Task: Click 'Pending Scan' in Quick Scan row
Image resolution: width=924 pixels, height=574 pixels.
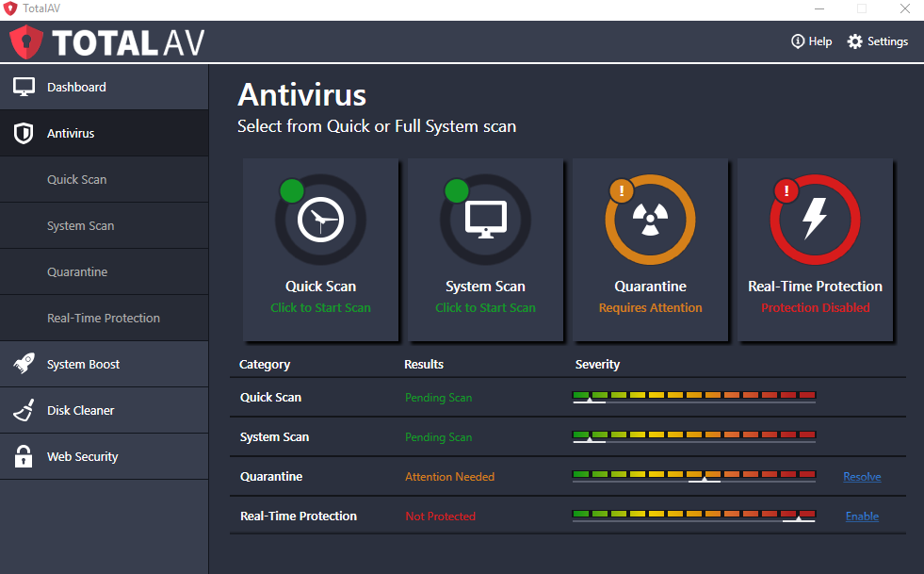Action: tap(438, 398)
